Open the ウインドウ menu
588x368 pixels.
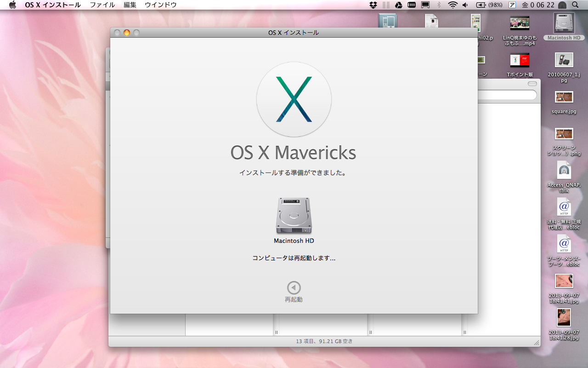[x=161, y=5]
